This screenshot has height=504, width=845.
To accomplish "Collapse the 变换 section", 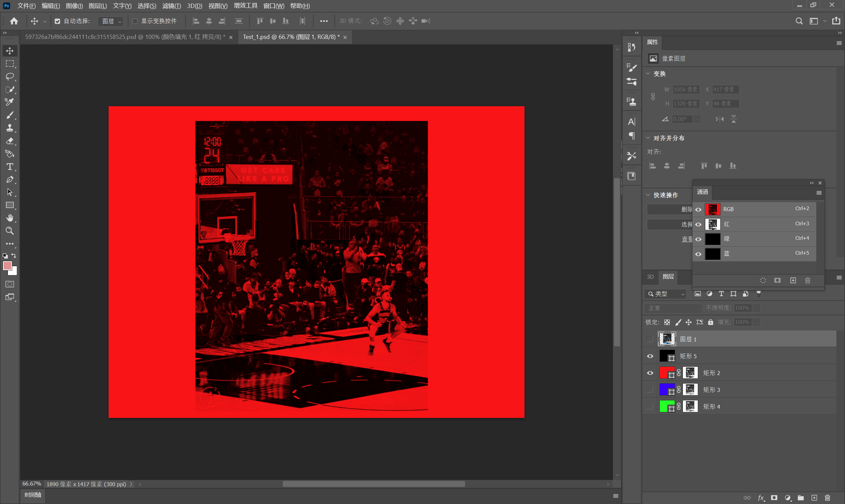I will click(648, 74).
